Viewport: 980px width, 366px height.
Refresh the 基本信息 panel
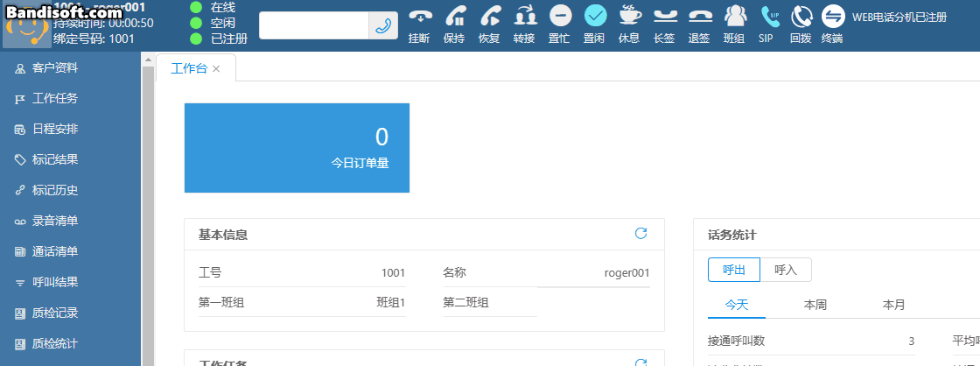pos(640,233)
